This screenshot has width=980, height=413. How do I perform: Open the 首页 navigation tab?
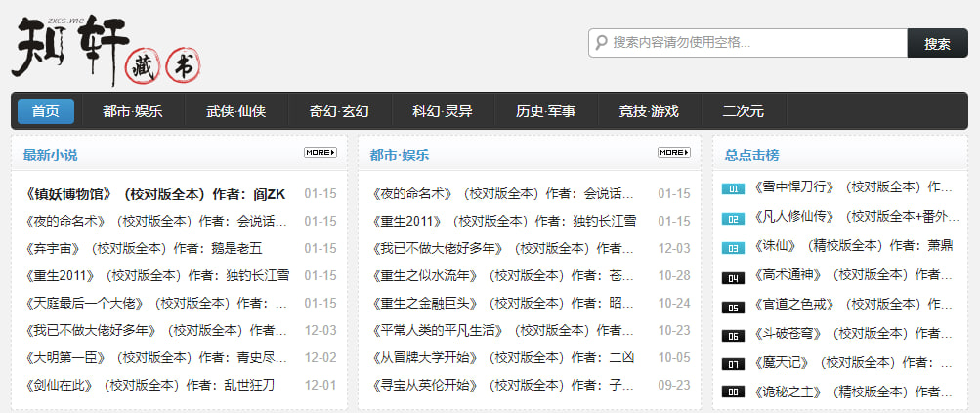[x=46, y=111]
